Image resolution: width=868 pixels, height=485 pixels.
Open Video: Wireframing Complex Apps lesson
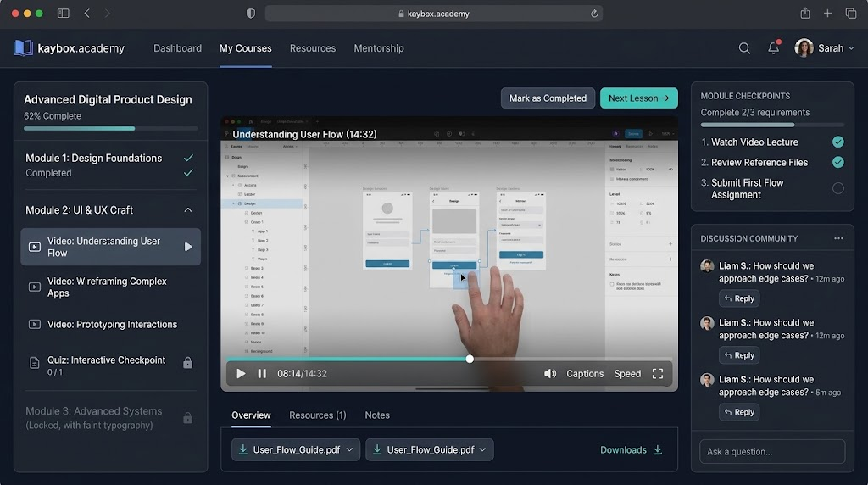110,287
